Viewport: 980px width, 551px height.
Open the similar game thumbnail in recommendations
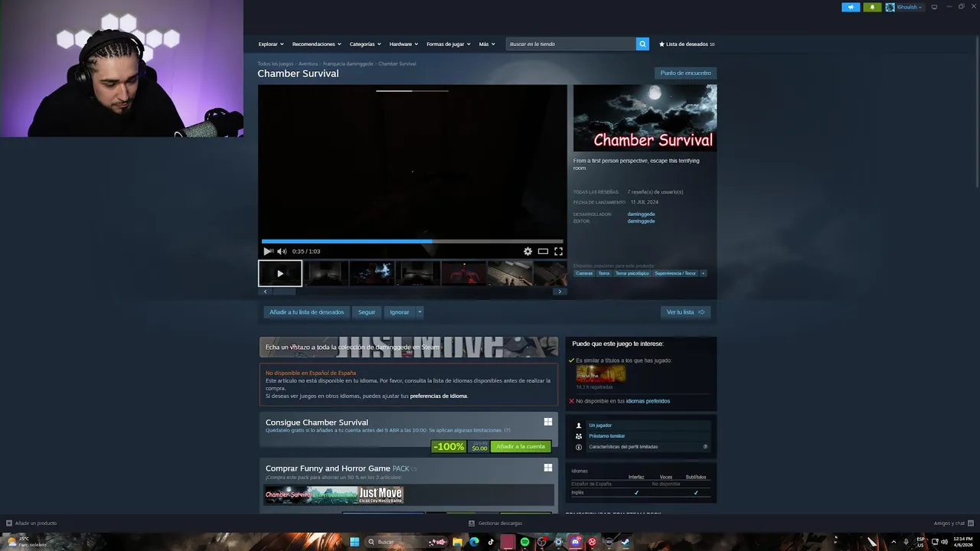(x=601, y=373)
